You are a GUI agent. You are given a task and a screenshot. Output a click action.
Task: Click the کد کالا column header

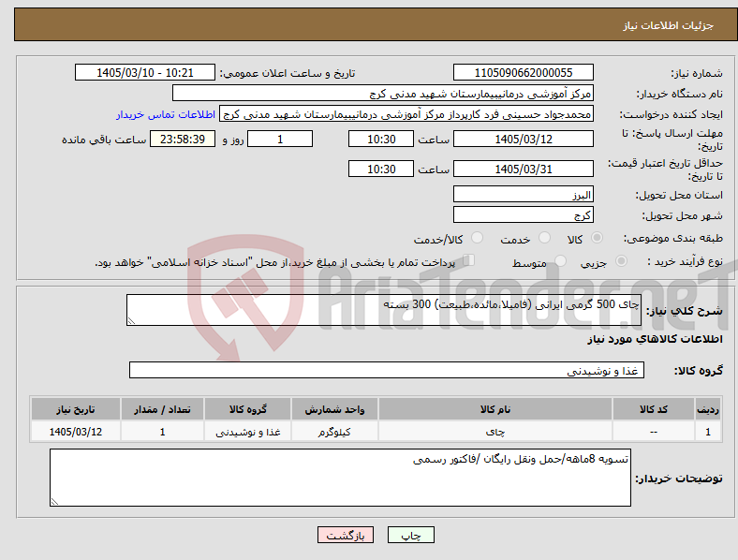654,409
